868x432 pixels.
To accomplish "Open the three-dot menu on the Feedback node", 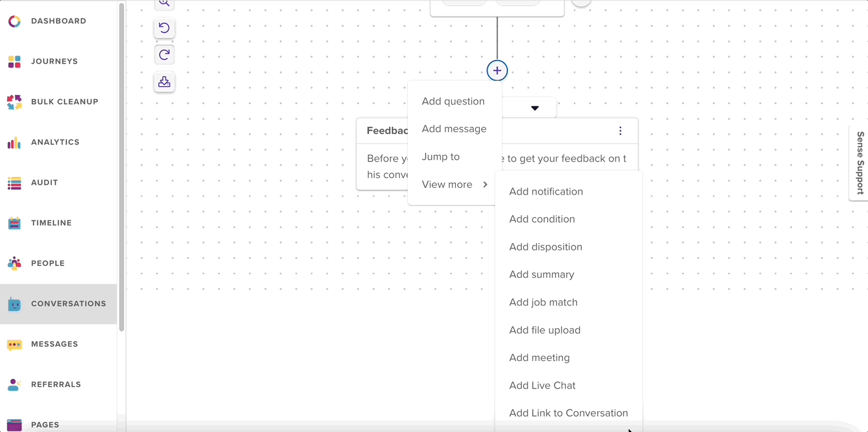I will [620, 130].
